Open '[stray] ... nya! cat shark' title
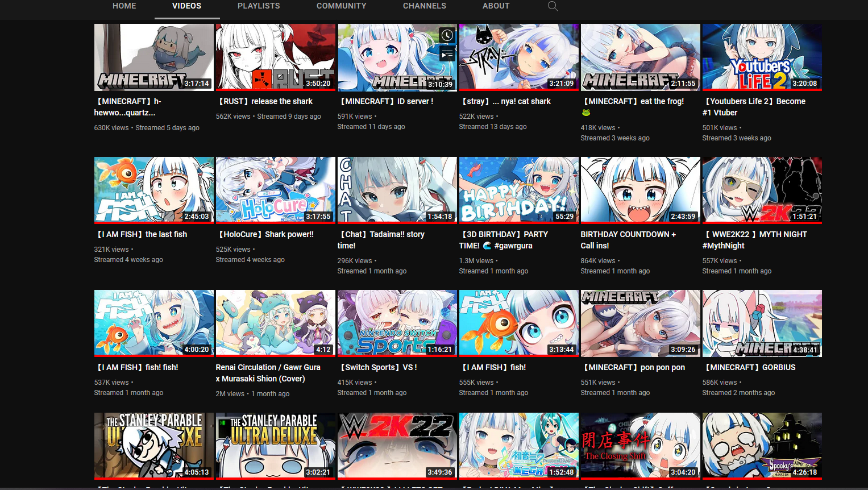This screenshot has height=490, width=868. pyautogui.click(x=505, y=101)
